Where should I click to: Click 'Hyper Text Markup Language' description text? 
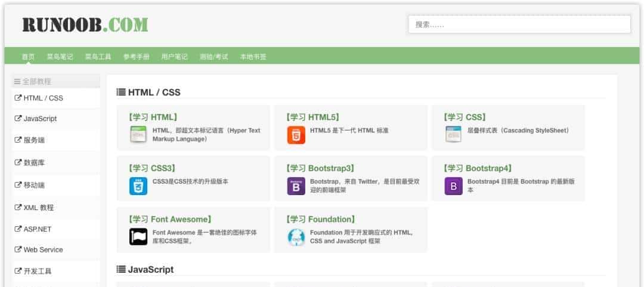click(206, 135)
